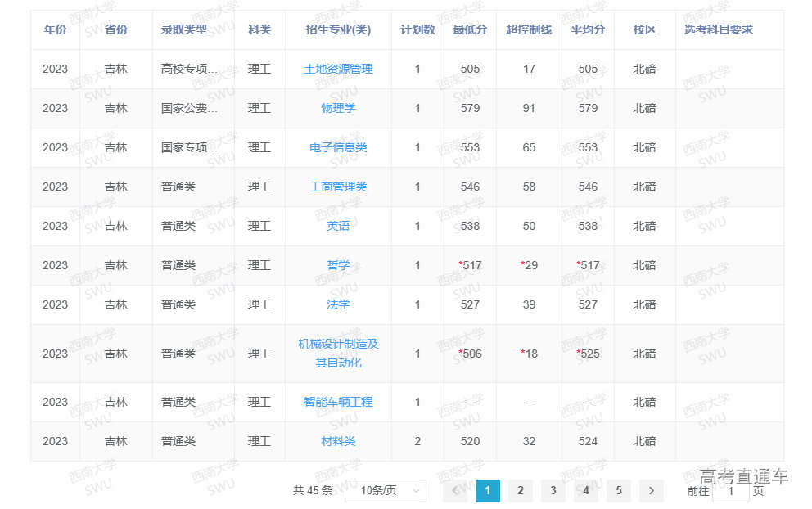The width and height of the screenshot is (812, 509).
Task: Click the previous page arrow
Action: coord(455,490)
